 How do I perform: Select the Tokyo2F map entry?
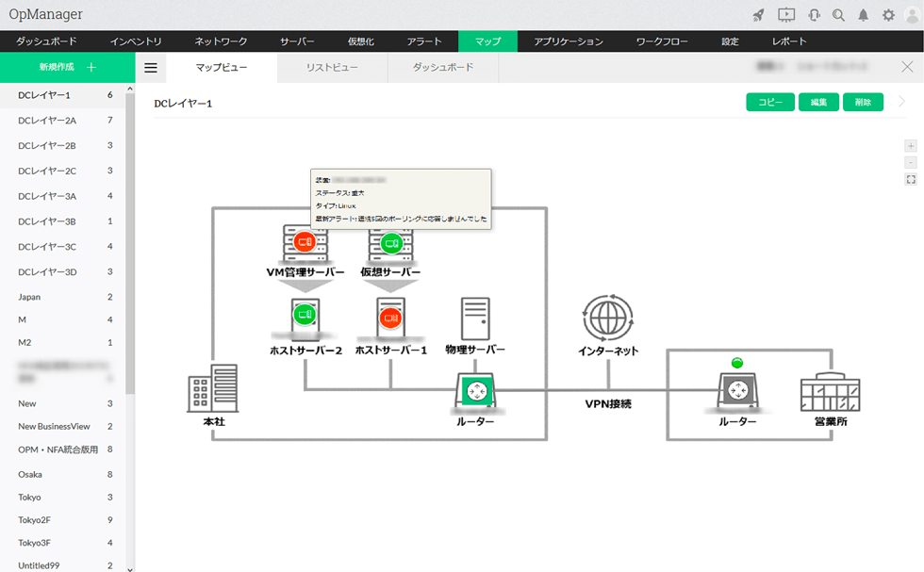[62, 520]
